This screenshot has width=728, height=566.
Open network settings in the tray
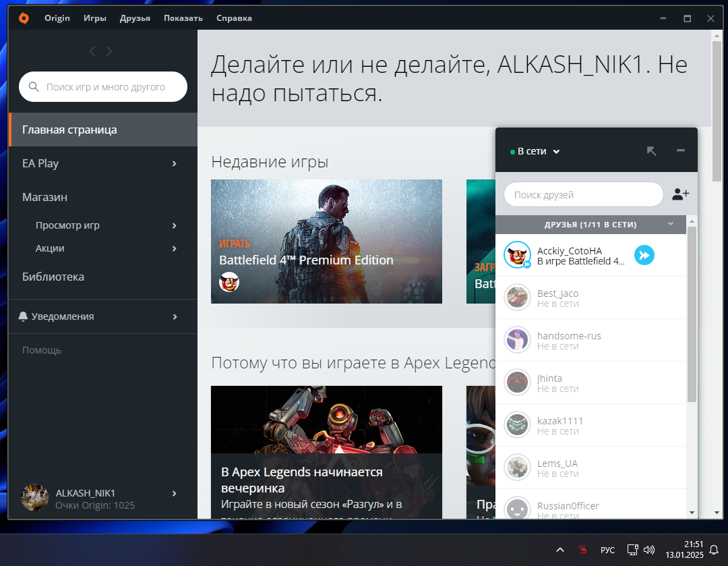(632, 550)
